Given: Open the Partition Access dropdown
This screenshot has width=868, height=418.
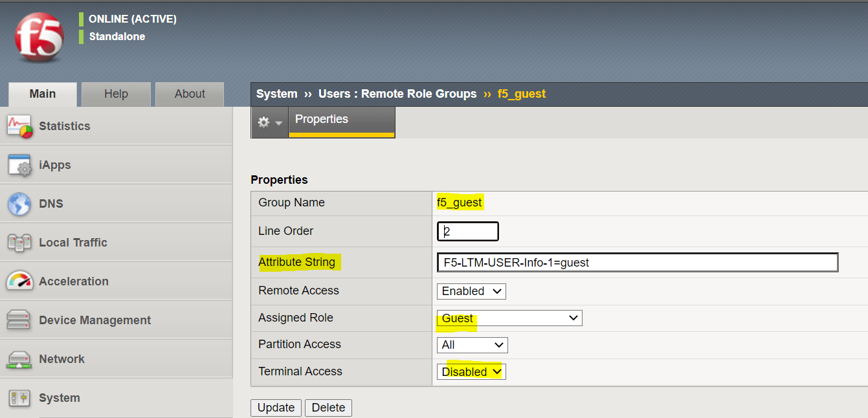Looking at the screenshot, I should point(472,344).
